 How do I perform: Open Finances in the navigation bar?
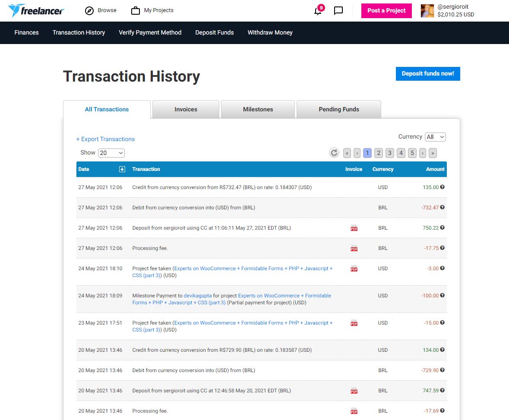tap(27, 32)
